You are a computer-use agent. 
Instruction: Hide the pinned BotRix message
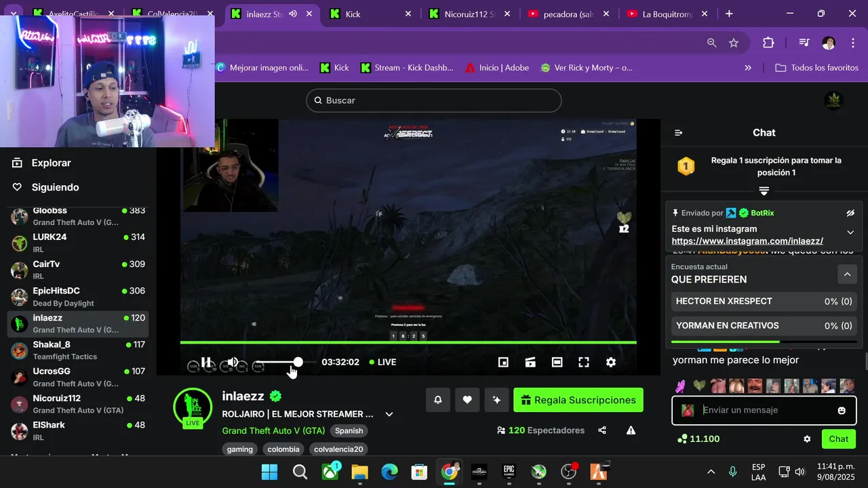[x=850, y=213]
